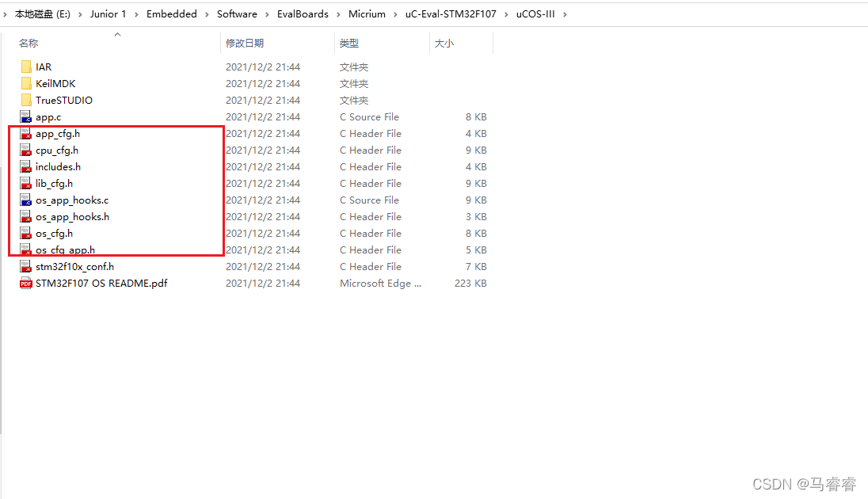Click the os_app_hooks.h header file icon
Viewport: 868px width, 499px height.
coord(26,216)
